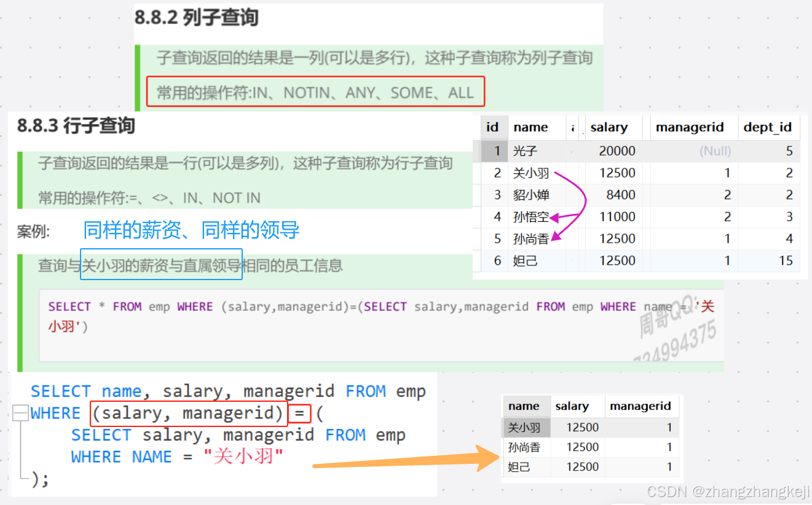Click the sentence starting '子查询返回的结果是一行'
Viewport: 812px width, 505px height.
pyautogui.click(x=245, y=163)
